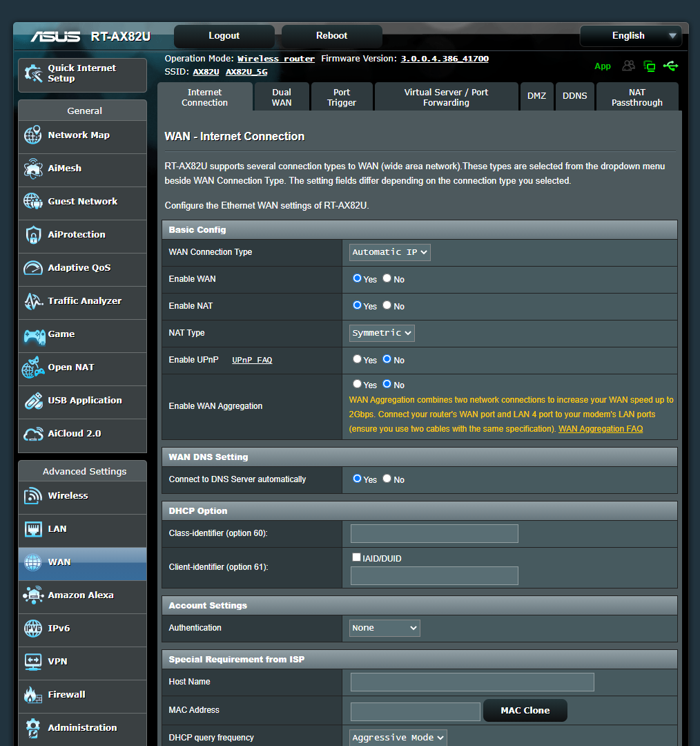Screen dimensions: 700x746
Task: Open the NAT Type dropdown
Action: click(382, 333)
